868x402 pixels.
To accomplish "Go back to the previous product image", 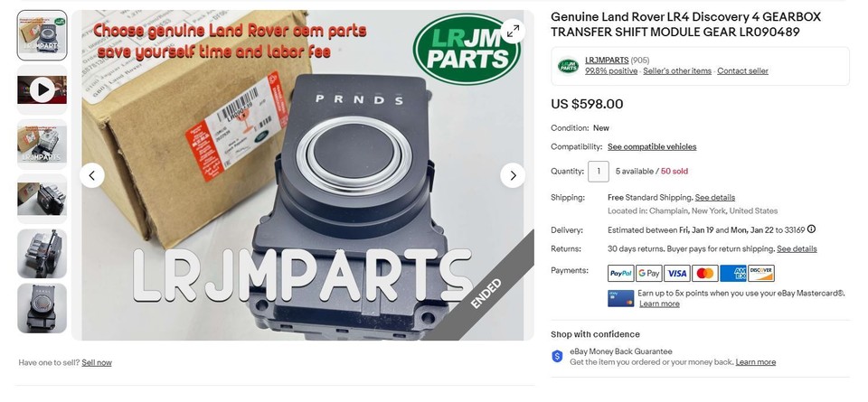I will pyautogui.click(x=92, y=175).
